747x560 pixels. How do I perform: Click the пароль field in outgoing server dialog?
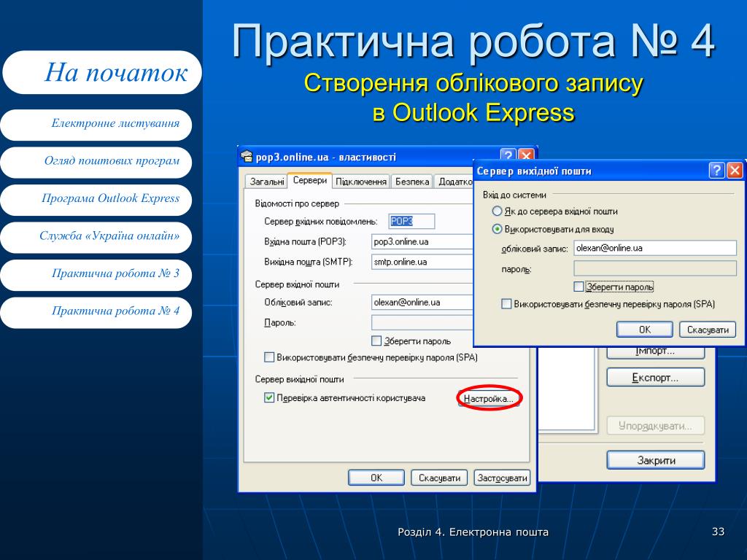pyautogui.click(x=655, y=268)
